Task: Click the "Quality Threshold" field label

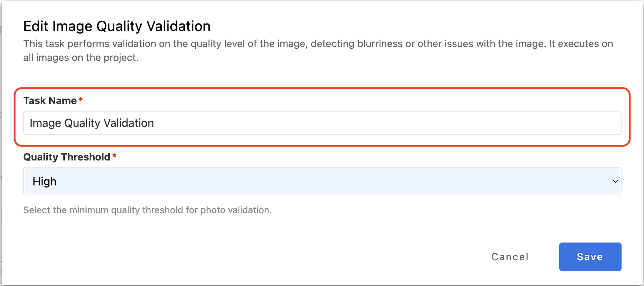Action: pos(67,157)
